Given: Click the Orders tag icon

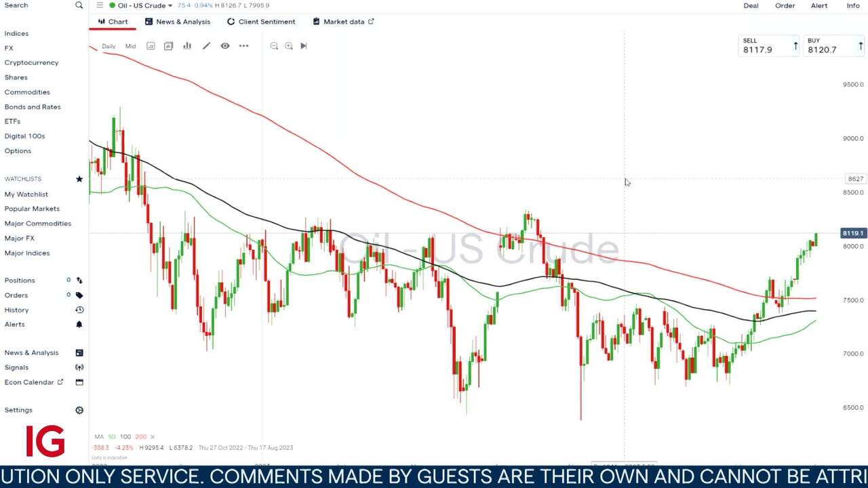Looking at the screenshot, I should pyautogui.click(x=79, y=296).
